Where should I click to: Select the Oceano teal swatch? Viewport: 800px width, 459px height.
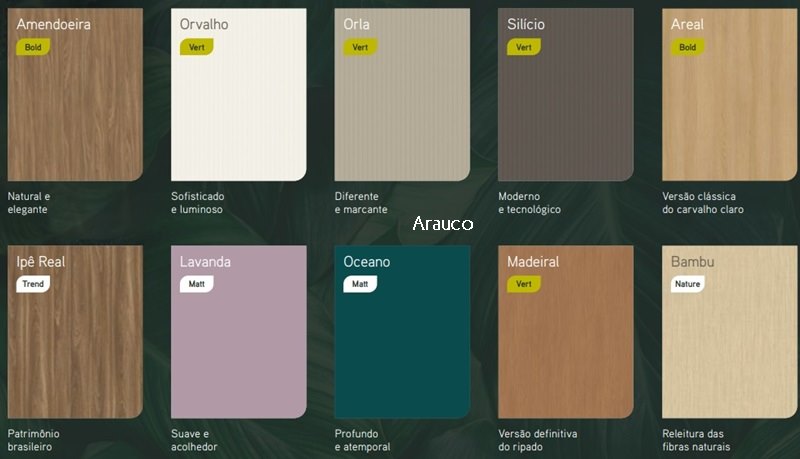tap(402, 332)
